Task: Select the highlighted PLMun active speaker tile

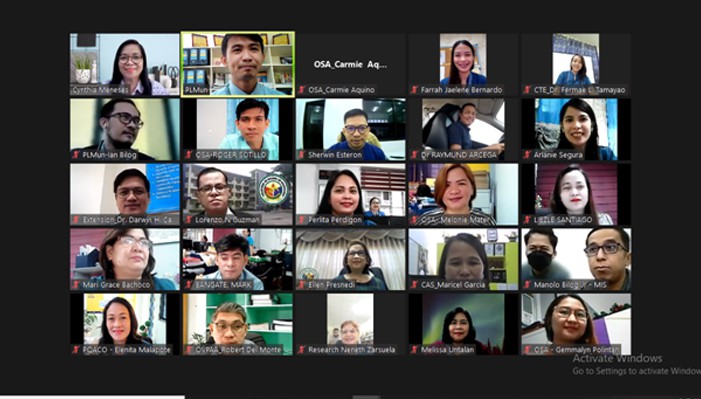Action: coord(238,64)
